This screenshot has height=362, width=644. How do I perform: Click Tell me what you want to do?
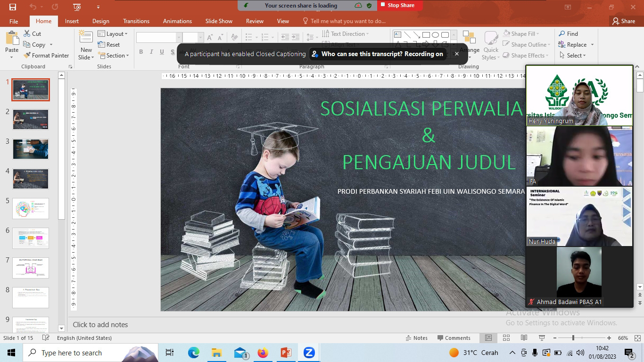click(344, 21)
